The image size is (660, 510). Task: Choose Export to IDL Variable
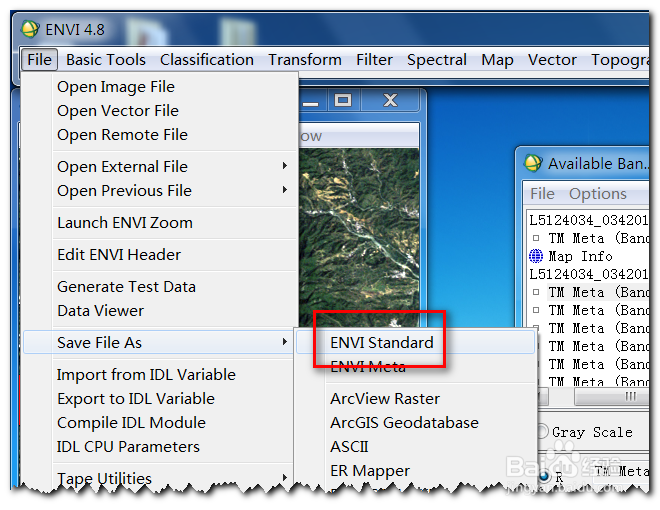(136, 398)
